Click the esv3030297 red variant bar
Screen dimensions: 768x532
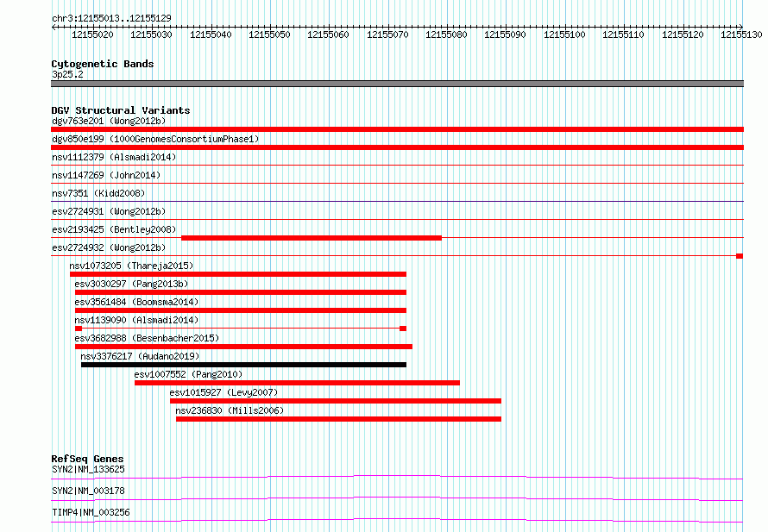point(241,292)
